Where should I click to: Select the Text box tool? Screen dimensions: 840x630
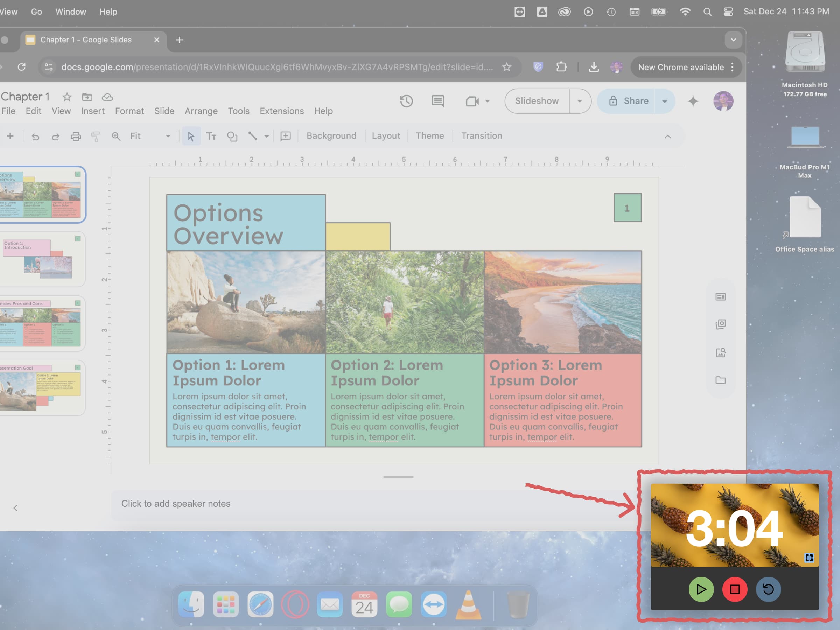pos(211,136)
